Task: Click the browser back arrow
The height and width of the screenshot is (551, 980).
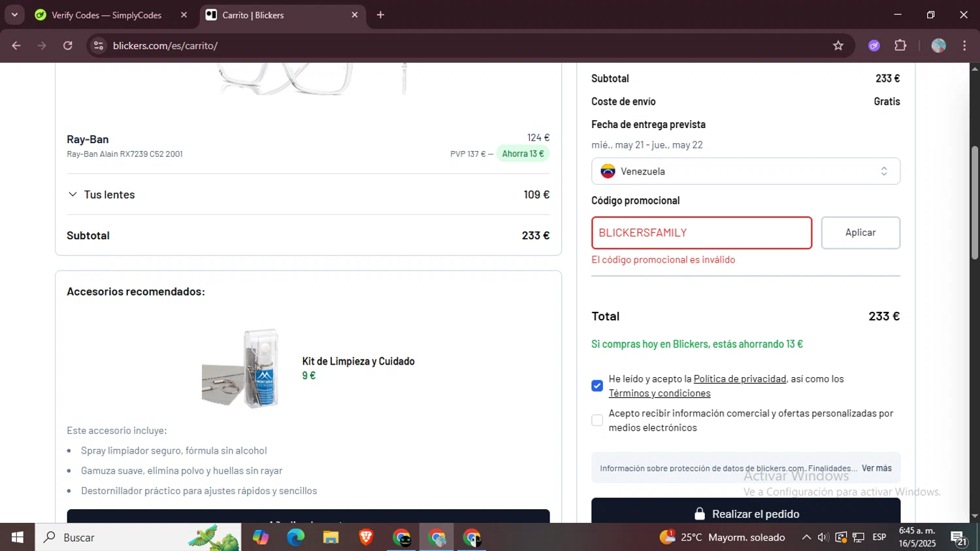Action: (16, 46)
